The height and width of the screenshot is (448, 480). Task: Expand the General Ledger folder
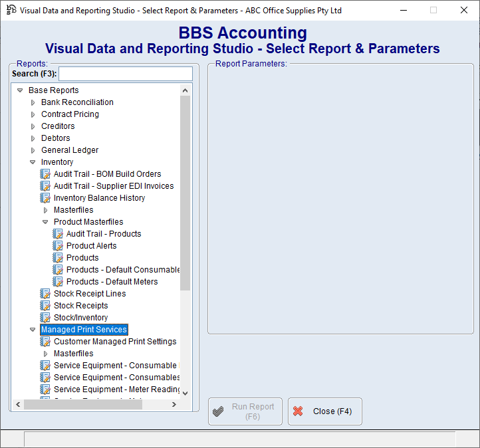tap(33, 150)
